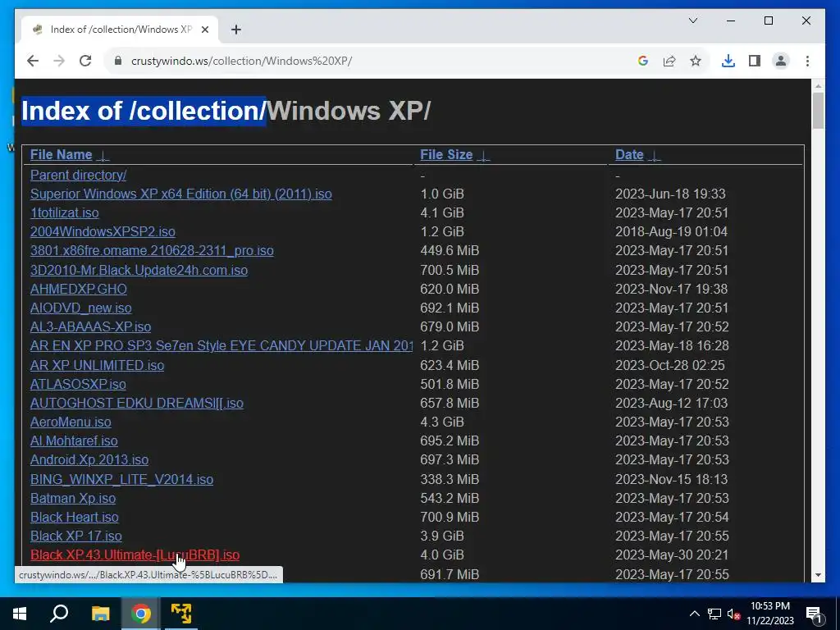Download BING_WINXP_LITE_V2014.iso

tap(121, 479)
